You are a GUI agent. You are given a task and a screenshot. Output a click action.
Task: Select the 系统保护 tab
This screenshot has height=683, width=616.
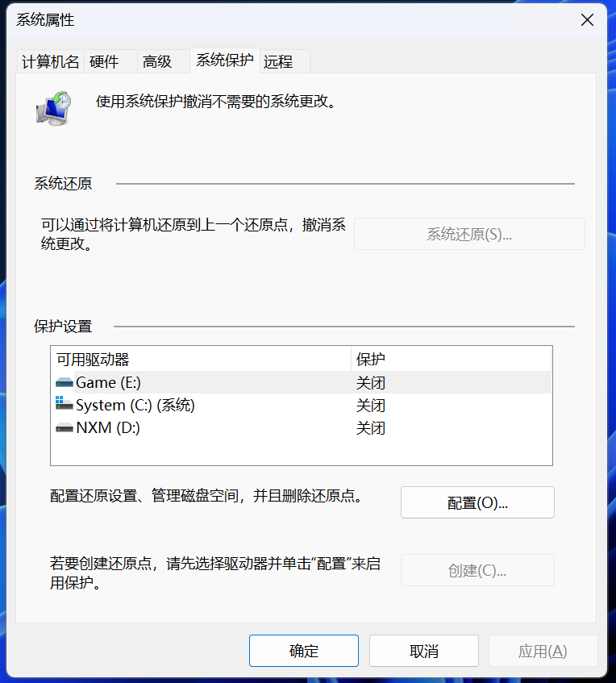coord(225,60)
